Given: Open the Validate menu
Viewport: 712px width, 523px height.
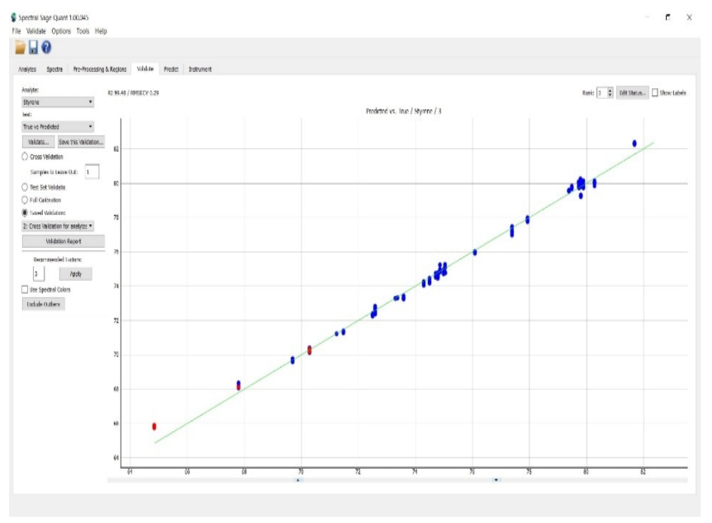Looking at the screenshot, I should [36, 31].
